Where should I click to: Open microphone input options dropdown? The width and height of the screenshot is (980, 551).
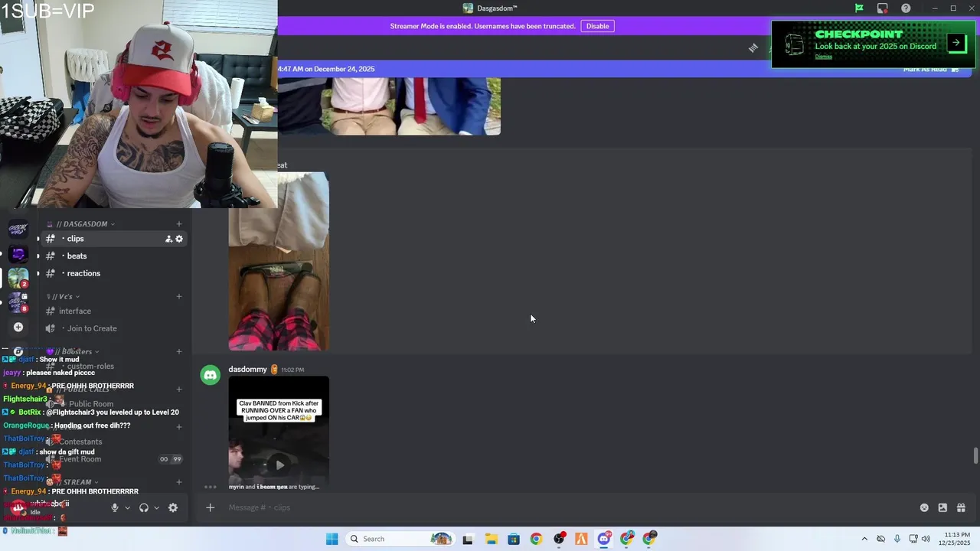(x=127, y=507)
